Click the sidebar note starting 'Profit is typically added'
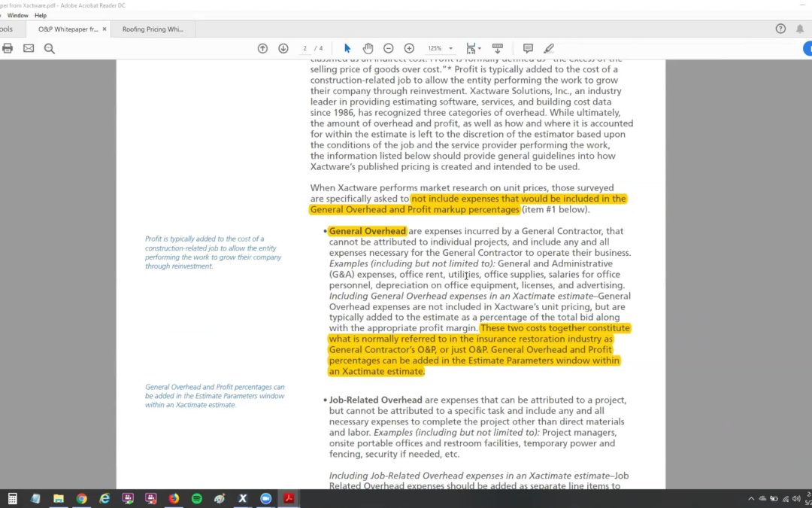 [213, 252]
